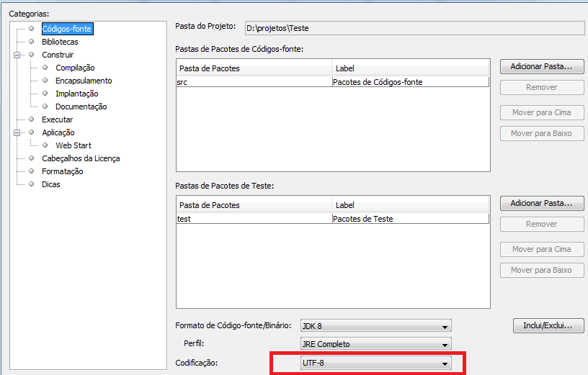Click the Pacotes de Códigos-fonte label cell
This screenshot has width=588, height=375.
pos(411,82)
